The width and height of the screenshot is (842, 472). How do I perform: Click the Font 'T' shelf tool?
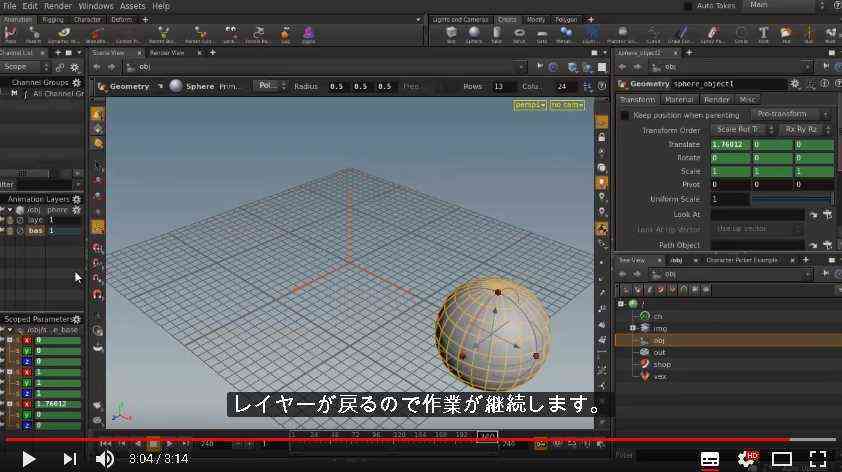pos(763,34)
